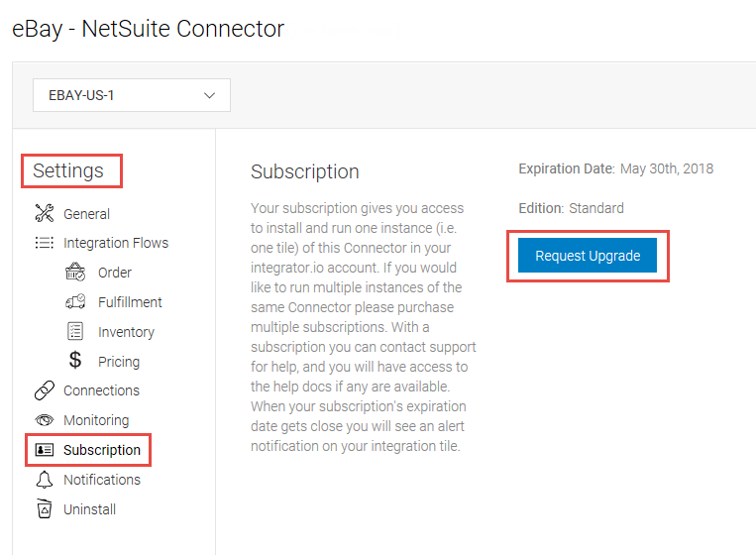
Task: Select the Notifications menu label
Action: point(102,480)
